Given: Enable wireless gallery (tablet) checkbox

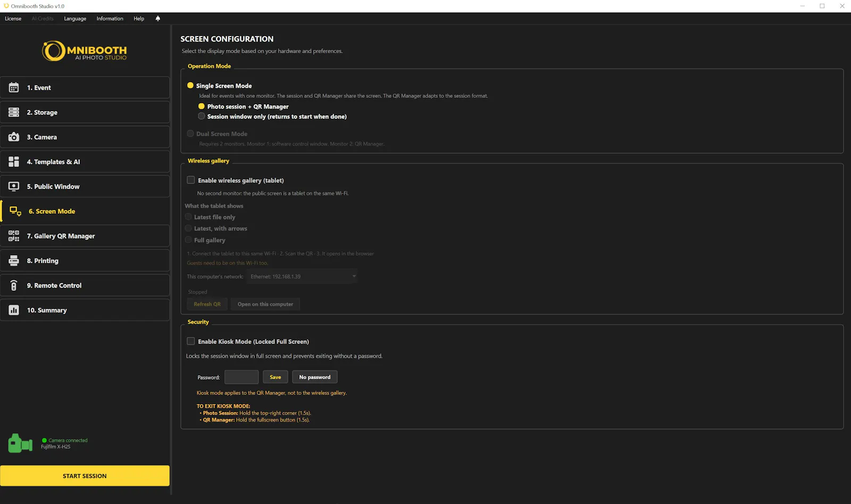Looking at the screenshot, I should click(x=191, y=180).
